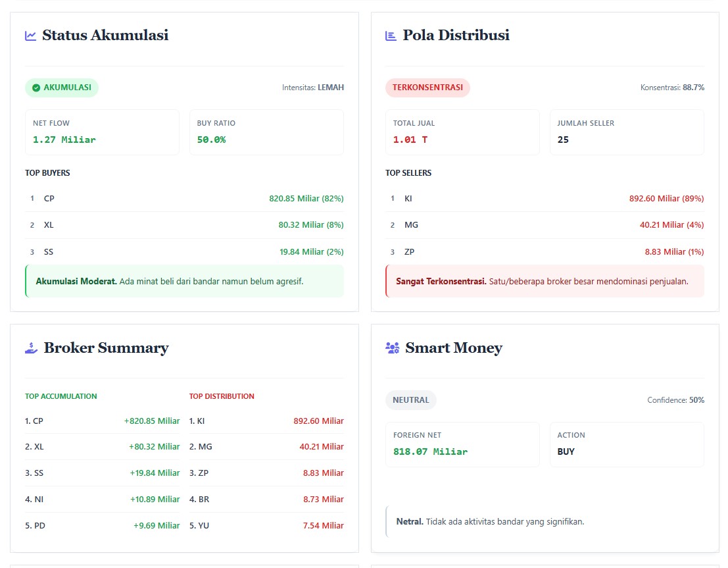Click the Jumlah Seller 25 card

[627, 132]
